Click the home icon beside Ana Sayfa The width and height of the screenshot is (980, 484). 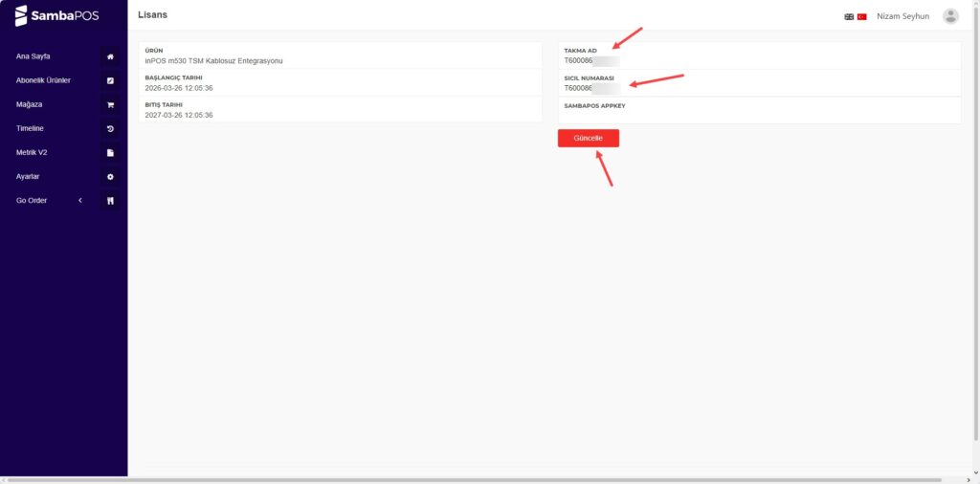click(110, 56)
